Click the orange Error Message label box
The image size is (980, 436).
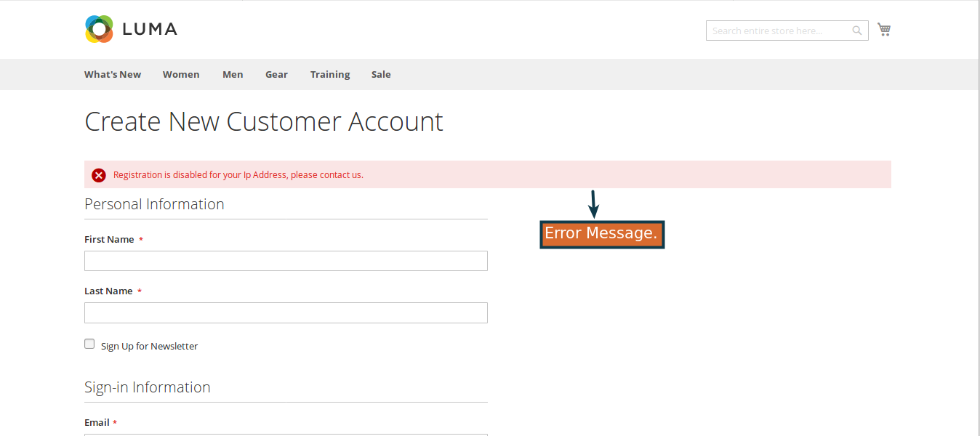(602, 234)
